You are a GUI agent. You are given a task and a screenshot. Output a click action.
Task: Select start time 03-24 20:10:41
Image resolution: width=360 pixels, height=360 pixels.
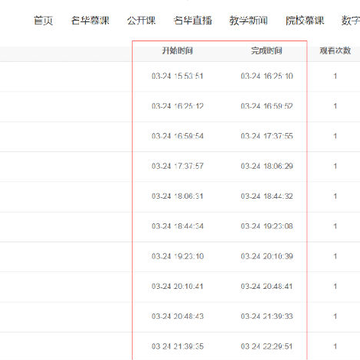coord(177,286)
